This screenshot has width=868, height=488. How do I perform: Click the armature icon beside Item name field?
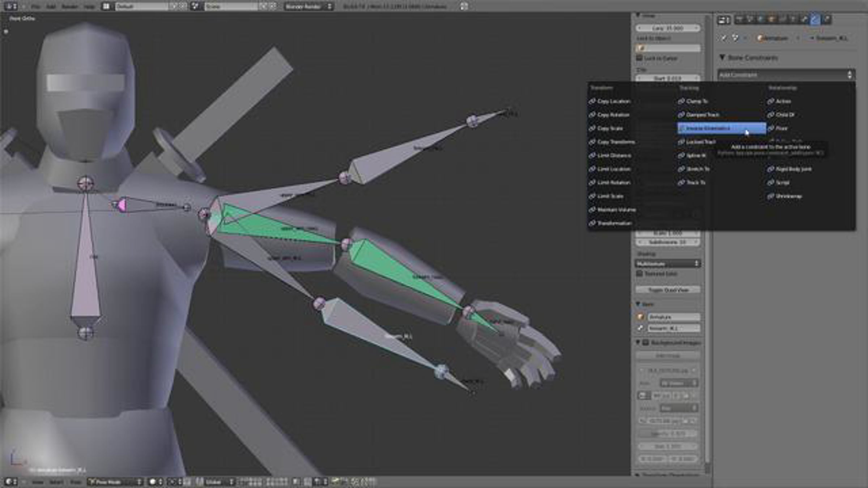pyautogui.click(x=641, y=317)
